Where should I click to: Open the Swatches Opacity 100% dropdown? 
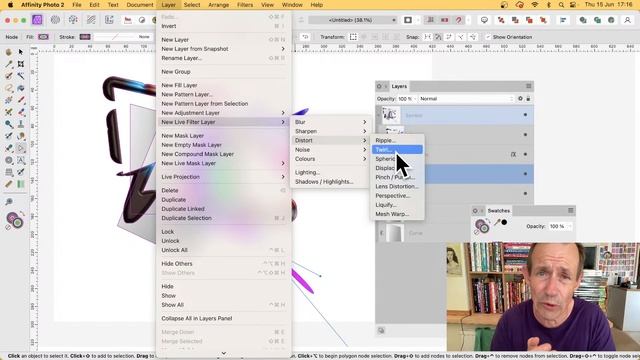click(x=560, y=226)
